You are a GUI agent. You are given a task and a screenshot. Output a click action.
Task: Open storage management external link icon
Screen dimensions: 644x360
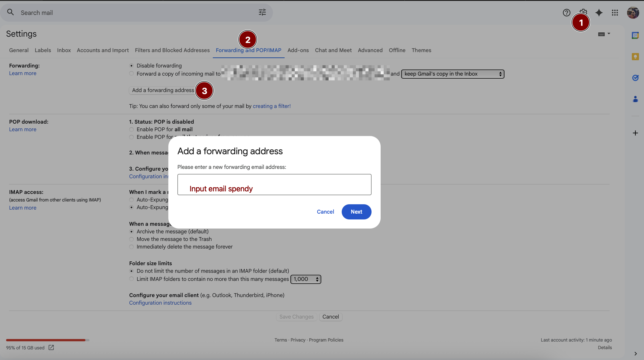pyautogui.click(x=51, y=348)
